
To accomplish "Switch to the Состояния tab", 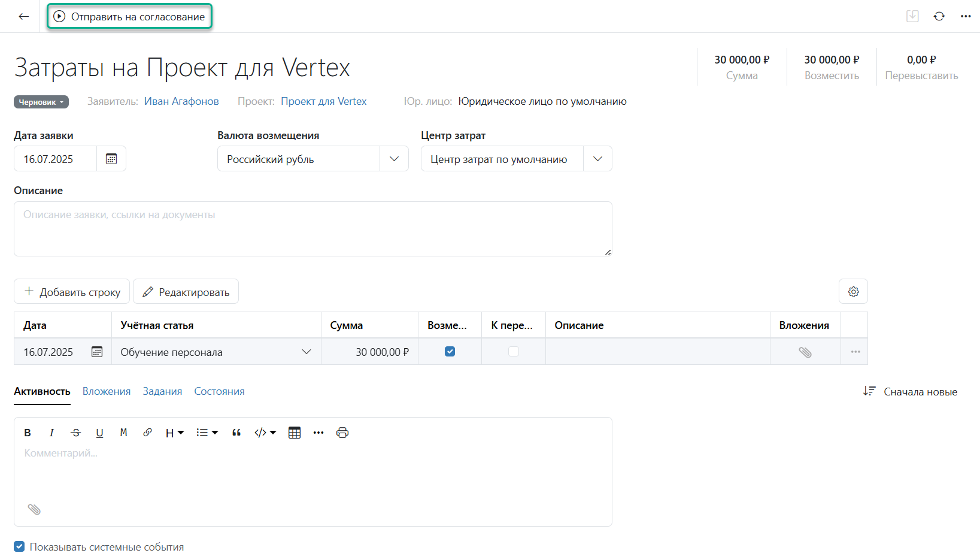I will point(219,391).
